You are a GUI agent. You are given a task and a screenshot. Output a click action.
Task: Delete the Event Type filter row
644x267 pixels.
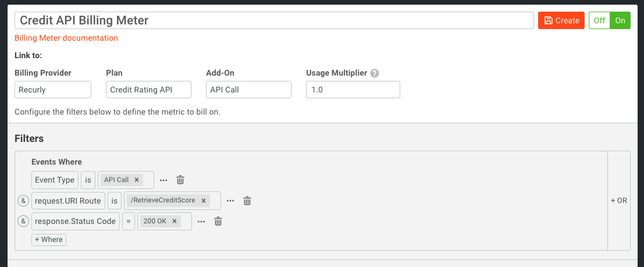(x=180, y=180)
